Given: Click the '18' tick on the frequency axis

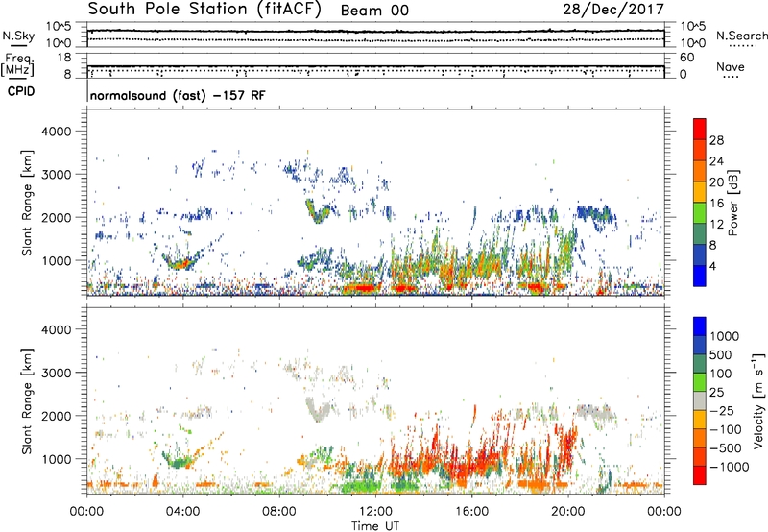Looking at the screenshot, I should [64, 58].
